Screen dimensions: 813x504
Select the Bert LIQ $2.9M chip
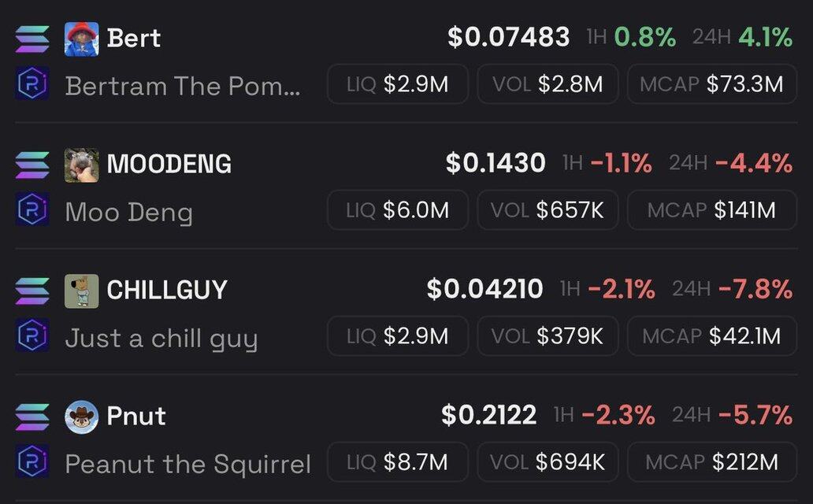pos(398,84)
